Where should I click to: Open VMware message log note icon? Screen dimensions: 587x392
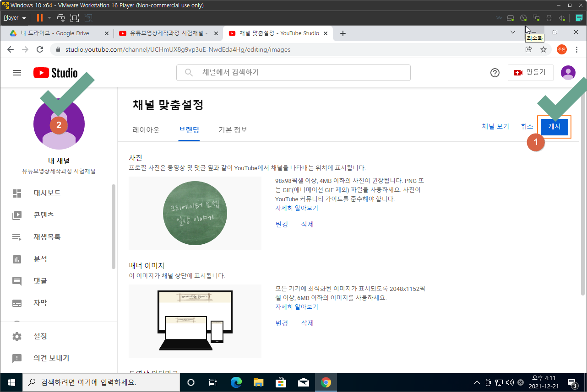pyautogui.click(x=579, y=18)
